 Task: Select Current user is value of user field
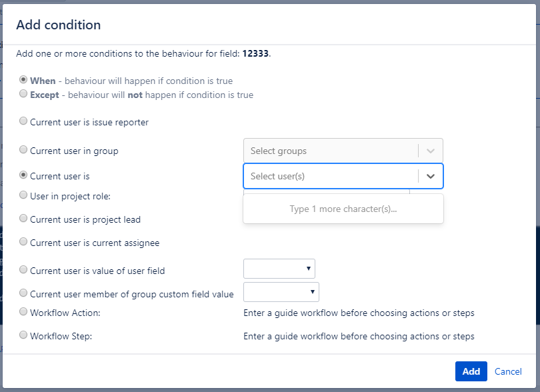click(23, 270)
